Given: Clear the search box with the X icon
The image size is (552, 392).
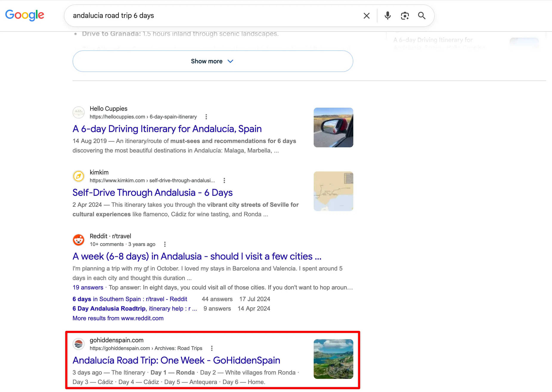Looking at the screenshot, I should tap(366, 16).
